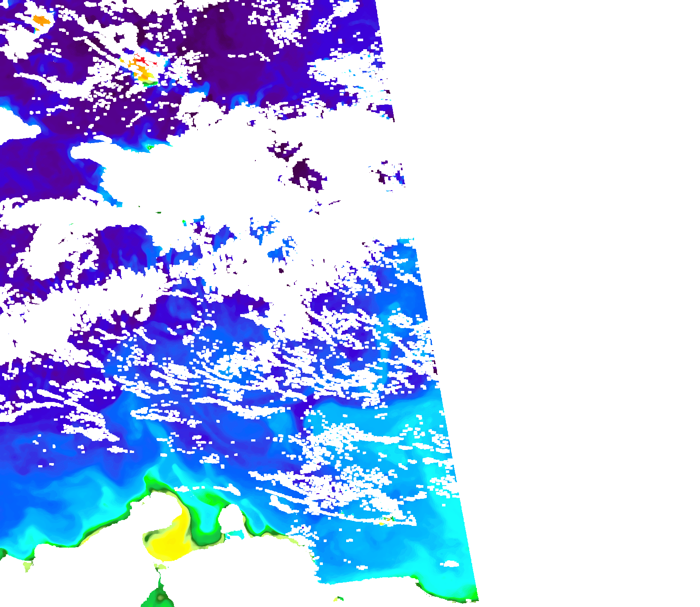Click the white rounded peninsula beside the yellow plume
This screenshot has height=607, width=700.
tap(231, 517)
